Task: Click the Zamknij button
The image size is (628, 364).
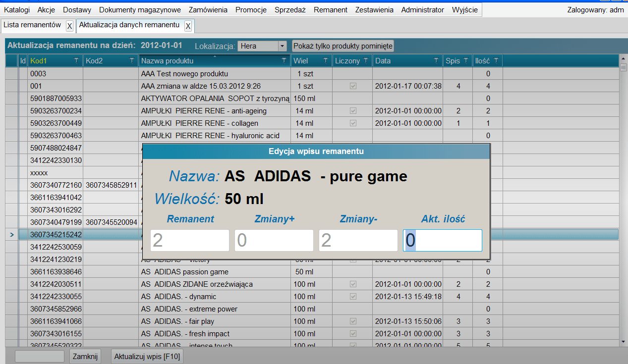Action: point(85,356)
